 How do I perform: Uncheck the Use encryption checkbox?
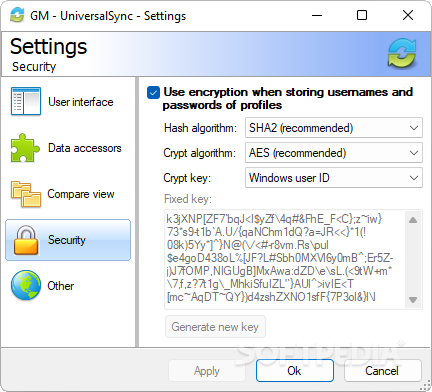click(x=153, y=93)
